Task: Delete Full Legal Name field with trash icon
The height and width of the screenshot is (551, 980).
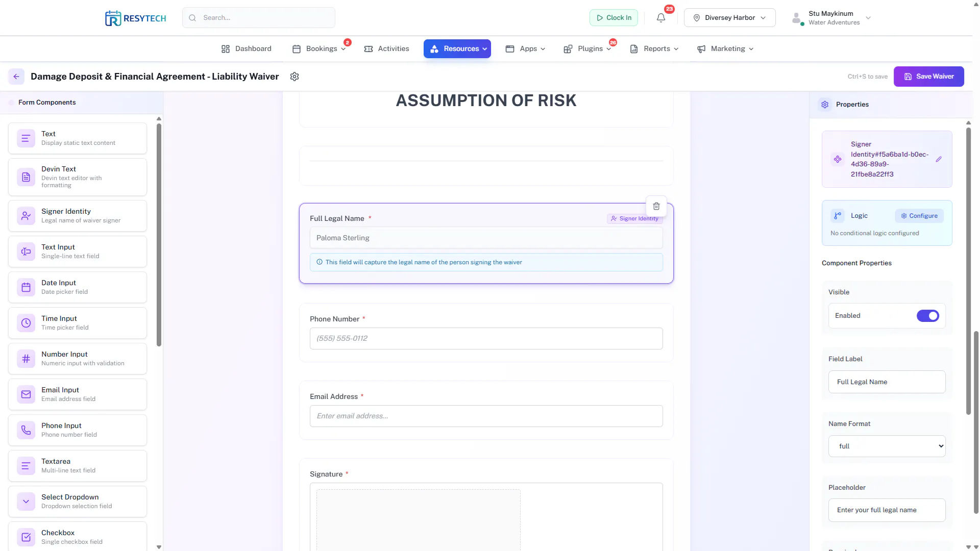Action: [x=656, y=206]
